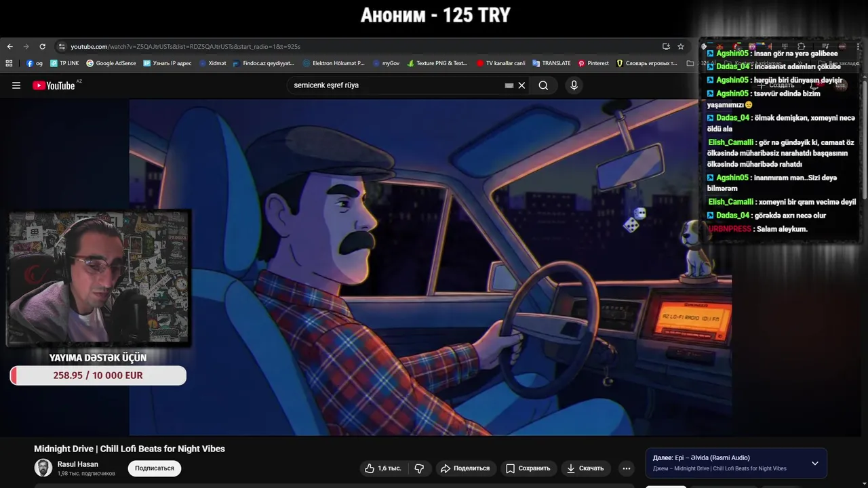This screenshot has height=488, width=868.
Task: Open the three-dot more actions menu
Action: point(627,468)
